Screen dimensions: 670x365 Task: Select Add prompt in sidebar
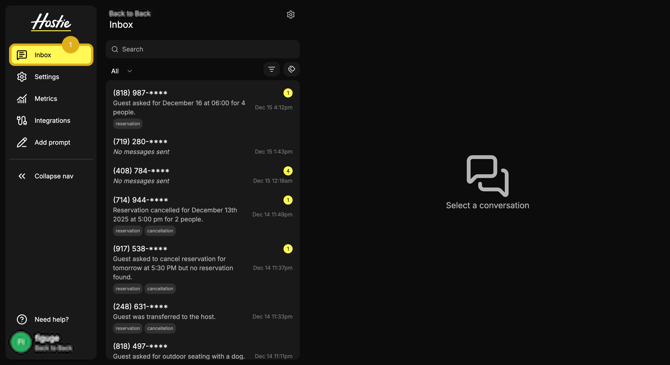[51, 142]
